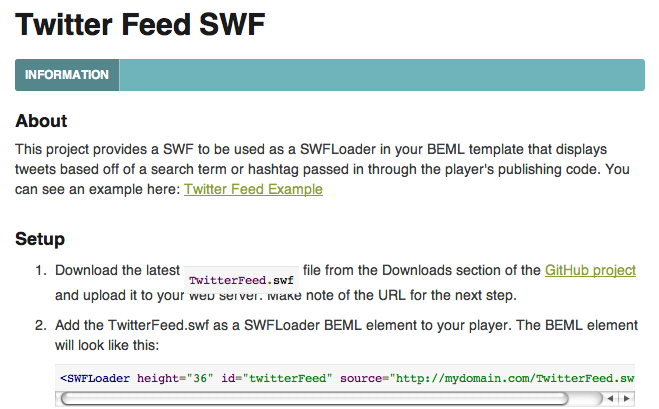659x409 pixels.
Task: Click the empty scrollbar track beside the thumb
Action: pyautogui.click(x=585, y=398)
